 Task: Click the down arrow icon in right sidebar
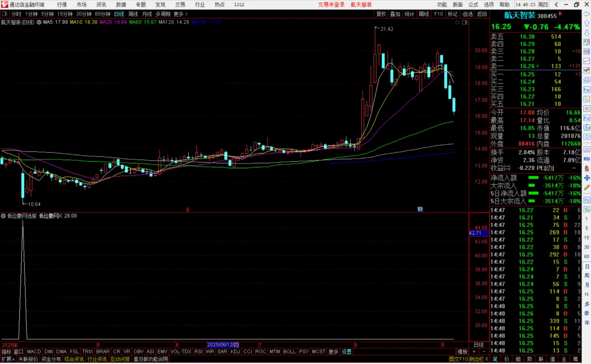587,33
